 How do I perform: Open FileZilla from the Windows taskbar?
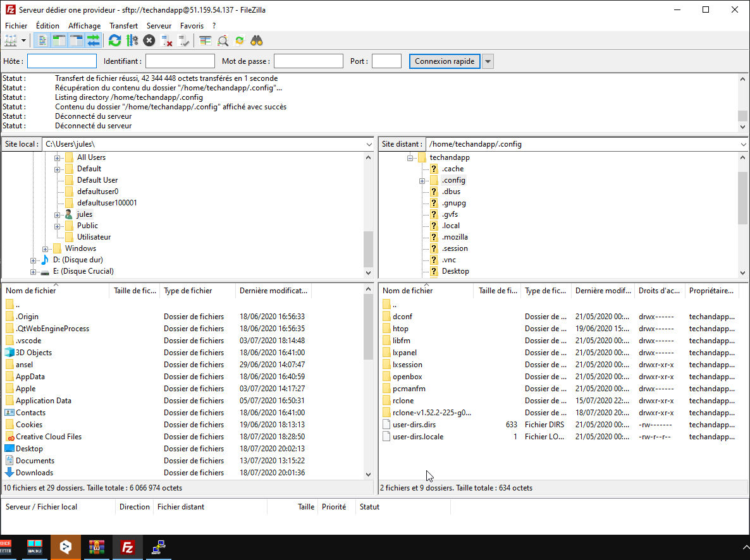click(127, 547)
